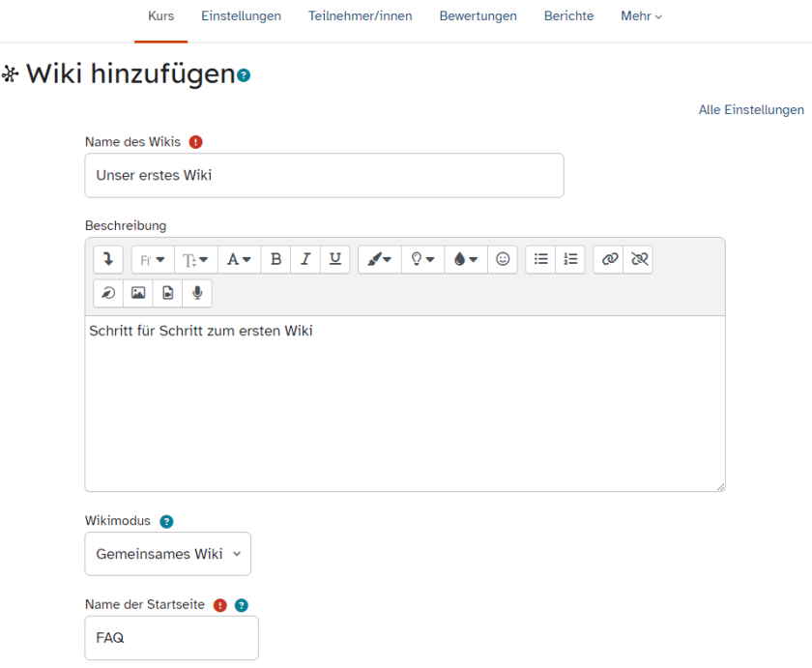Click the underline formatting button
812x668 pixels.
tap(334, 259)
